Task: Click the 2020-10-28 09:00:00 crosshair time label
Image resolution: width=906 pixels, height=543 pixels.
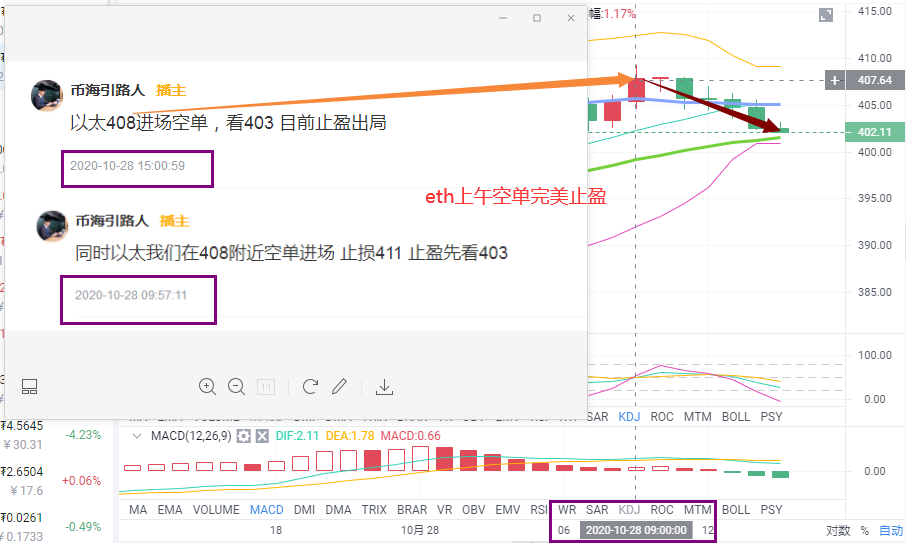Action: [636, 530]
